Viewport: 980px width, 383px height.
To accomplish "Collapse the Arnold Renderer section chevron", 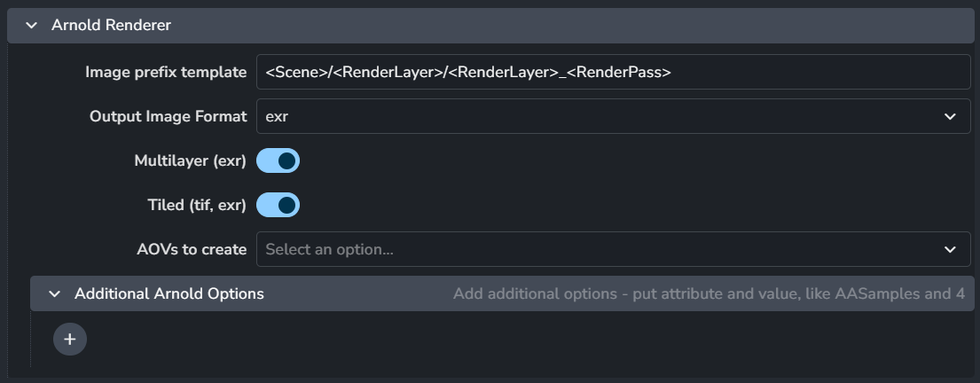I will (x=32, y=26).
